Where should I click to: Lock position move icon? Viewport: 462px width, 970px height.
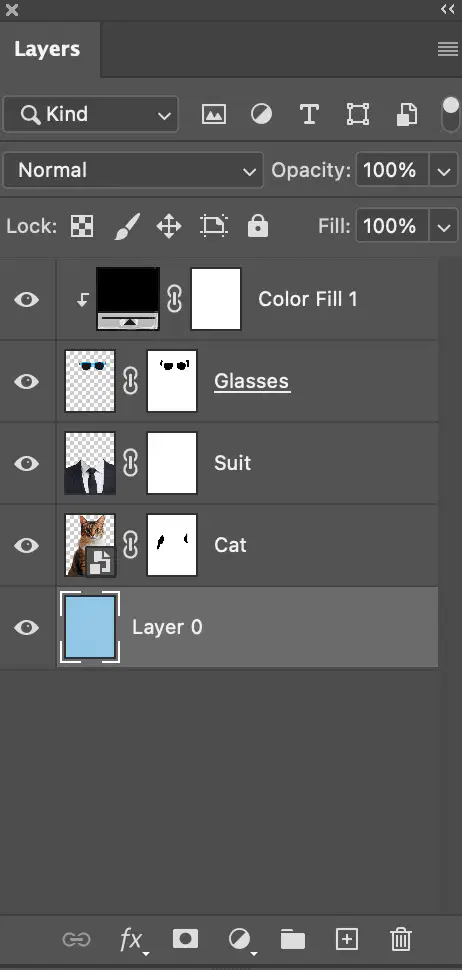click(x=169, y=226)
